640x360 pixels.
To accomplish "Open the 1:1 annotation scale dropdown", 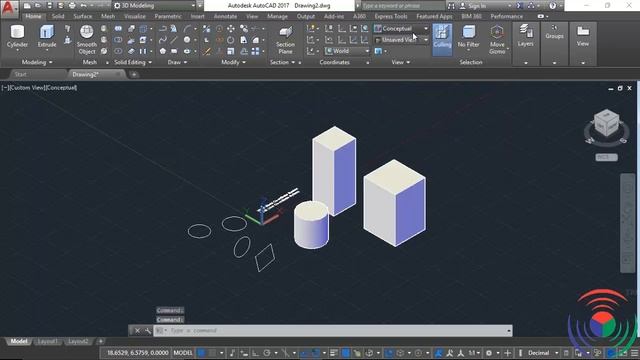I will (474, 353).
